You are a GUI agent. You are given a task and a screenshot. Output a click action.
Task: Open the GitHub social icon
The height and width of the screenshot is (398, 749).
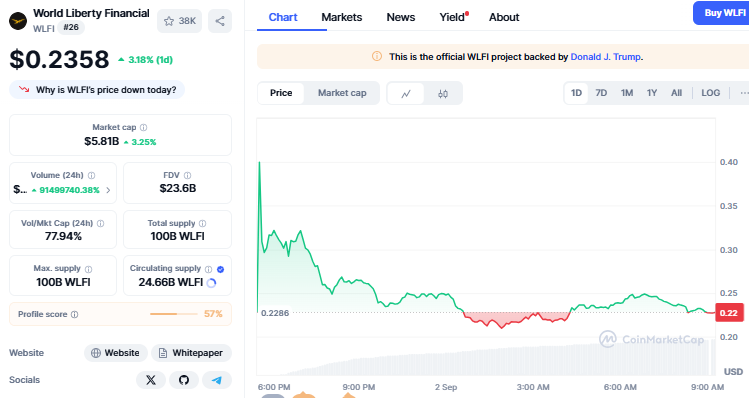184,380
